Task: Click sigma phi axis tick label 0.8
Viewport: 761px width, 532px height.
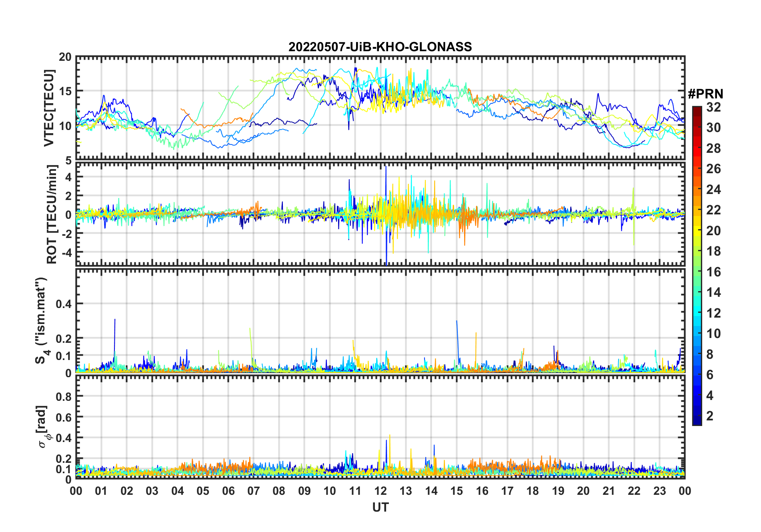Action: tap(64, 396)
